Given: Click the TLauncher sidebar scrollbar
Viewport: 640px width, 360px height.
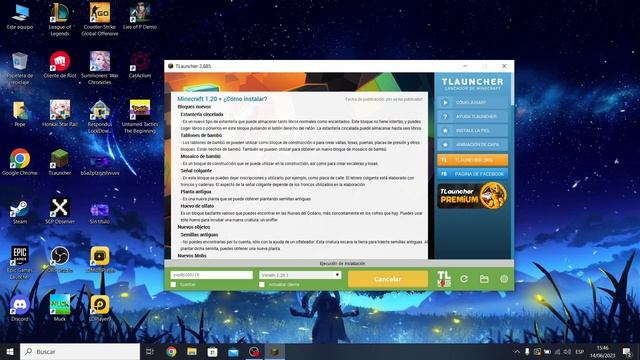Looking at the screenshot, I should (x=512, y=90).
